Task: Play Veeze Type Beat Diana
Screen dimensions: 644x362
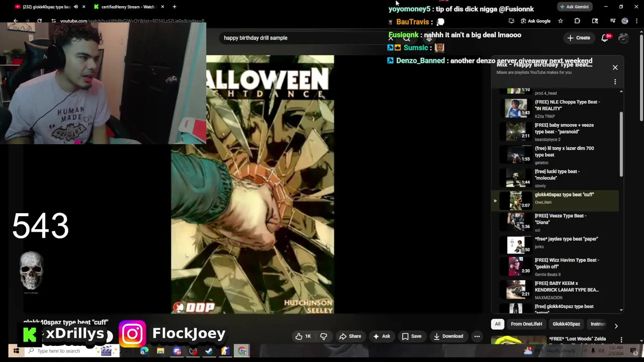Action: click(x=556, y=222)
